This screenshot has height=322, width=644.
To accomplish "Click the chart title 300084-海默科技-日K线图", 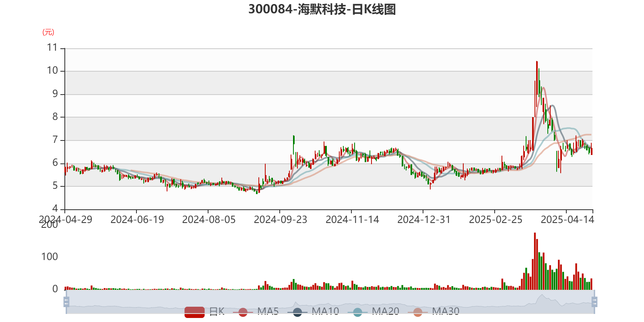I will coord(322,9).
